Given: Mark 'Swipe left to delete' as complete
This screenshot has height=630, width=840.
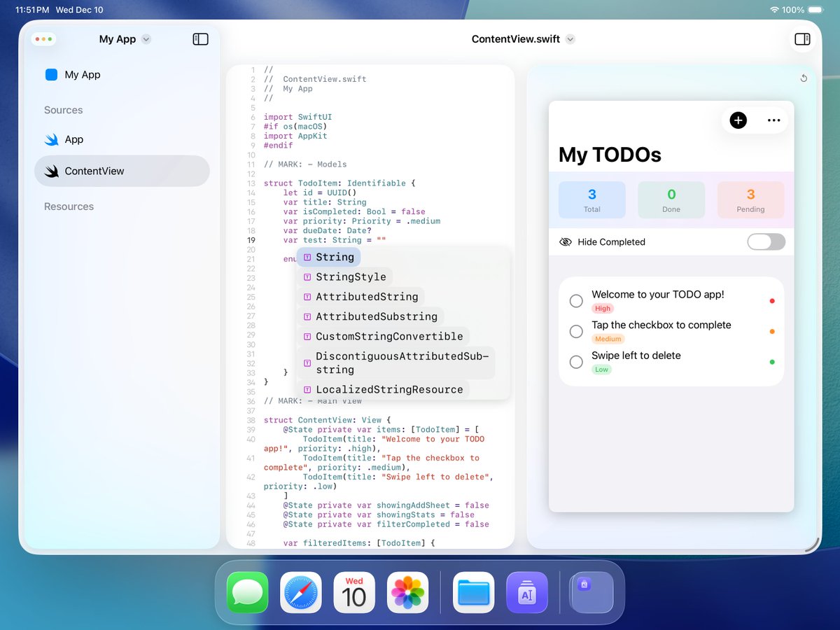Looking at the screenshot, I should pos(576,362).
